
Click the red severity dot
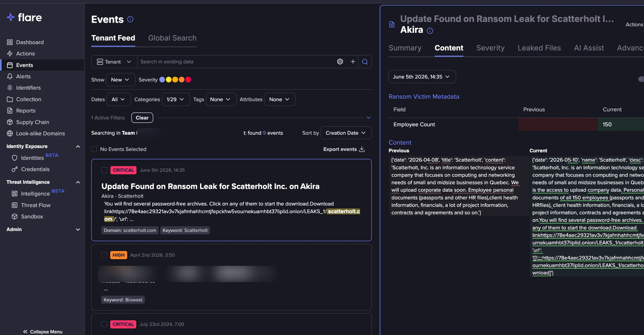188,80
